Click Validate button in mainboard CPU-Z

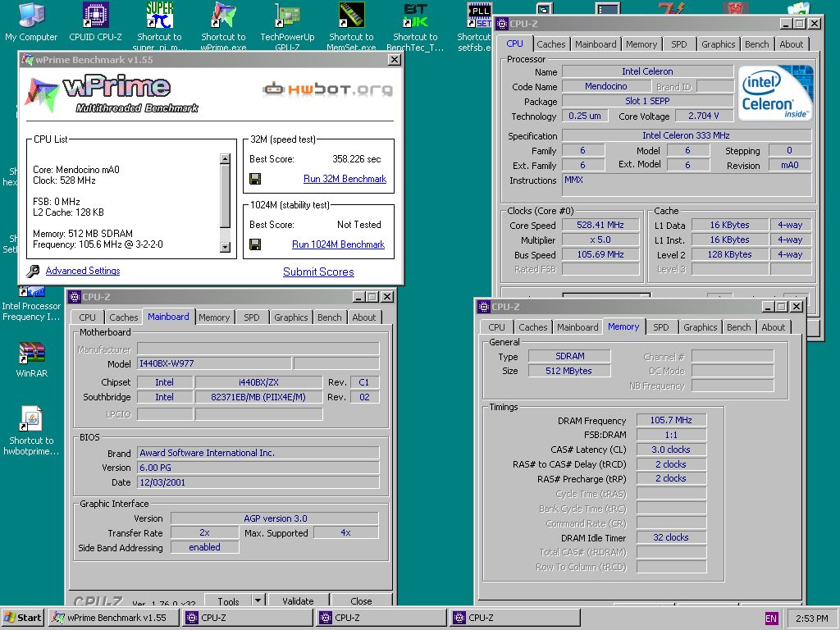(298, 600)
